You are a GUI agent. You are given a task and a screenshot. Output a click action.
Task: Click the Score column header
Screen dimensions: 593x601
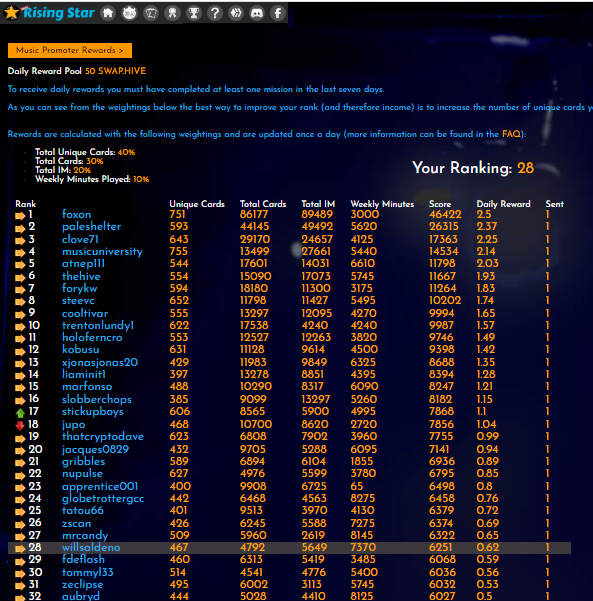click(x=440, y=204)
